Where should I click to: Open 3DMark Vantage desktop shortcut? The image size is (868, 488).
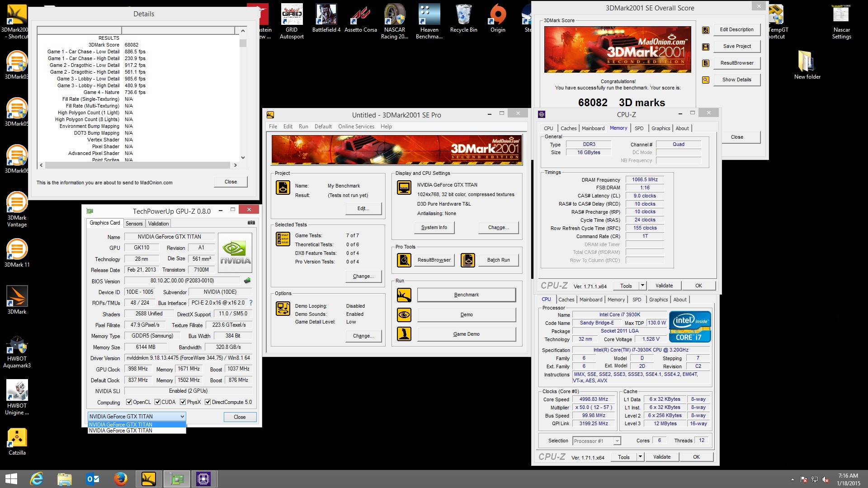pyautogui.click(x=17, y=209)
